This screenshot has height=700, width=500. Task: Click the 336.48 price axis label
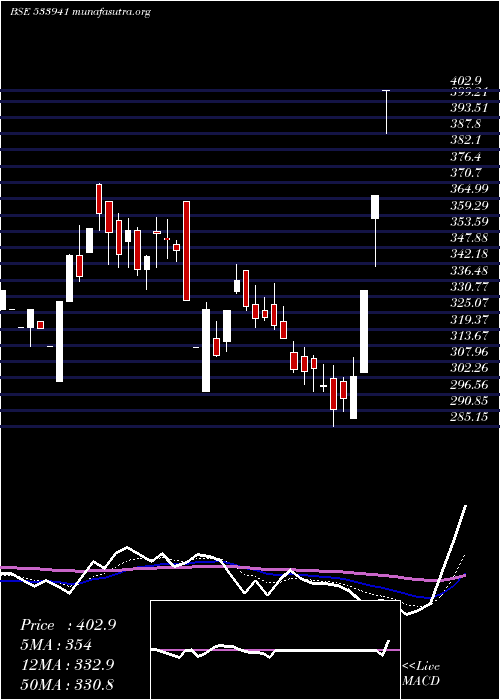point(469,271)
